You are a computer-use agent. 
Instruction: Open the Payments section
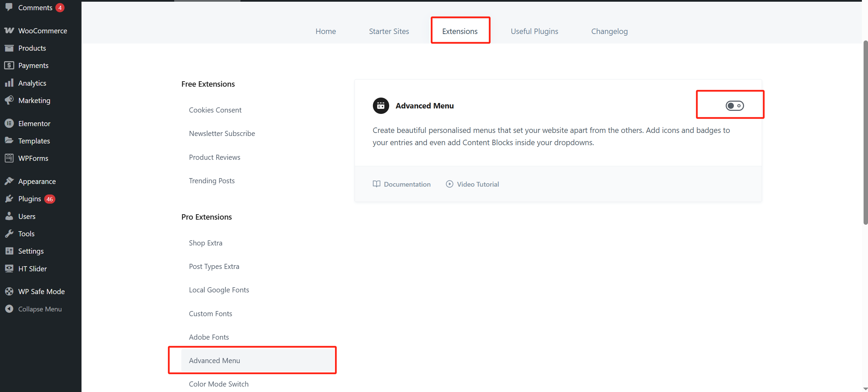pyautogui.click(x=33, y=65)
